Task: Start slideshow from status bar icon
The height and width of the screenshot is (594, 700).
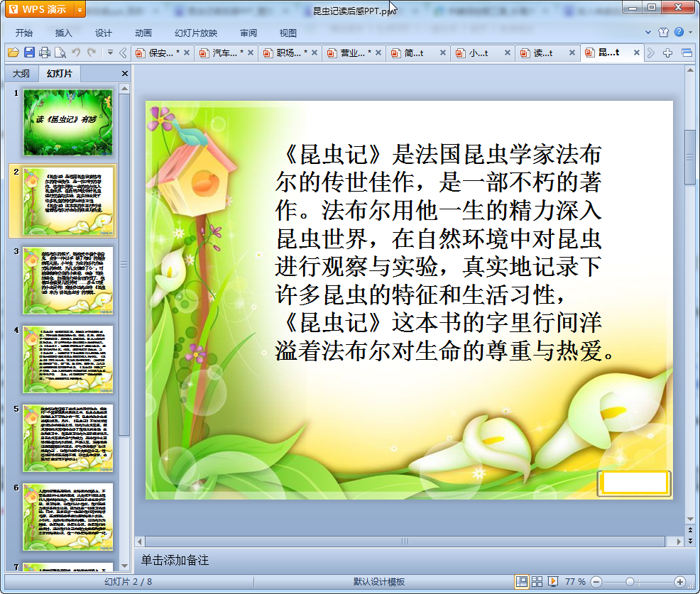Action: coord(552,581)
